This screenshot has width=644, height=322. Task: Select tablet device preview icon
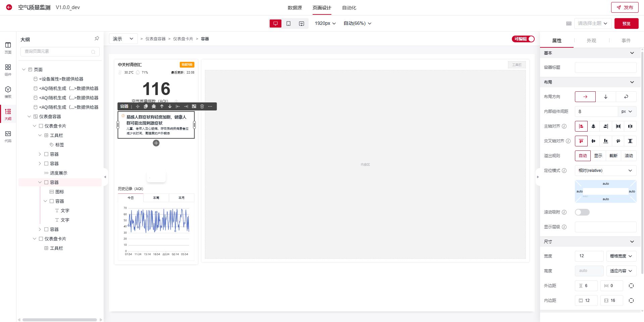tap(288, 24)
